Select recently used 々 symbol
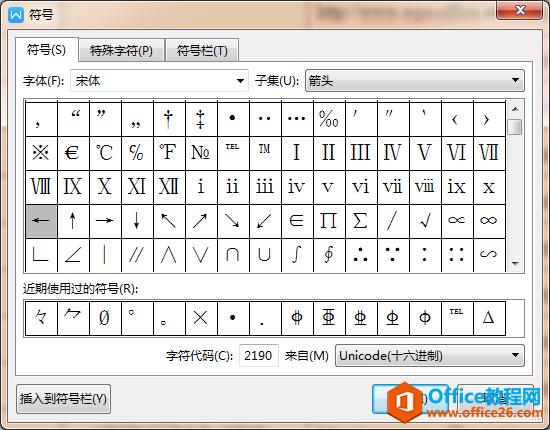 click(41, 318)
